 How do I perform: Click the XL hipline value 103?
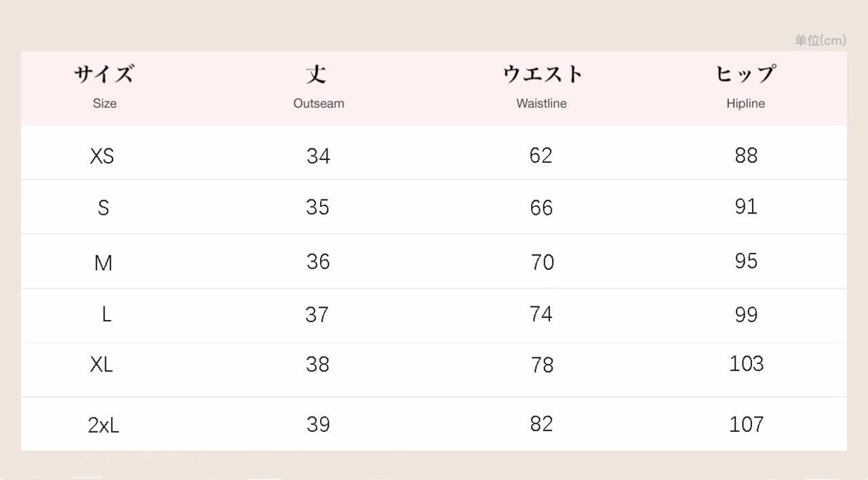click(x=746, y=364)
